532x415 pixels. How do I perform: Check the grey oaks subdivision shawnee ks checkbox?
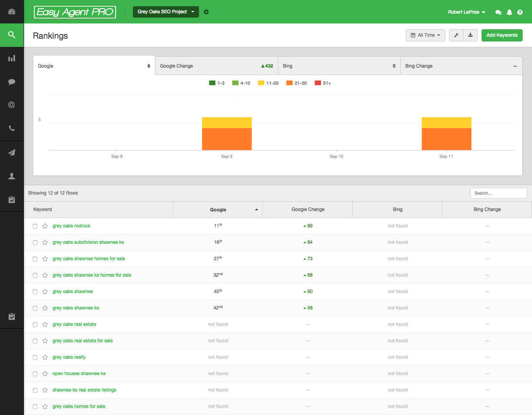(x=35, y=243)
